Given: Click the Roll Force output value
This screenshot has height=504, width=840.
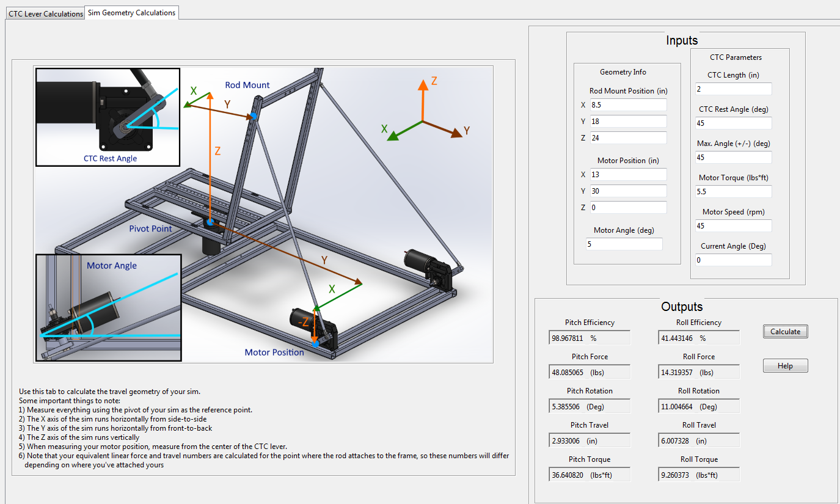Looking at the screenshot, I should click(699, 372).
